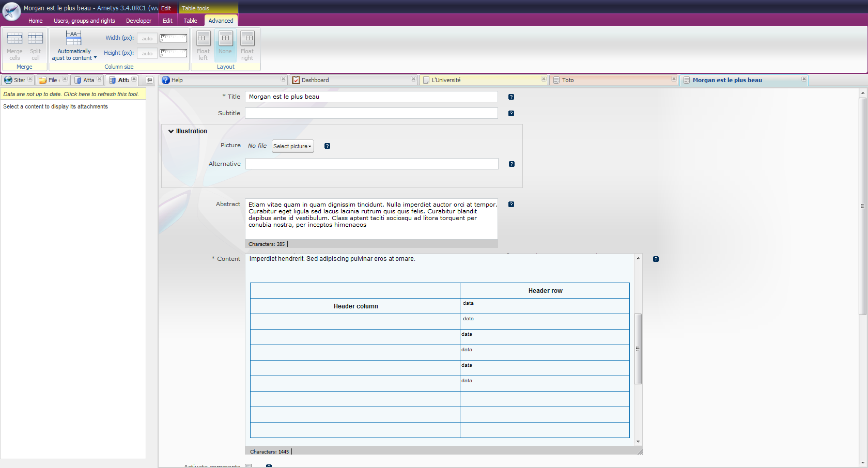Check the Activate comments checkbox
Screen dimensions: 868x468
(249, 466)
